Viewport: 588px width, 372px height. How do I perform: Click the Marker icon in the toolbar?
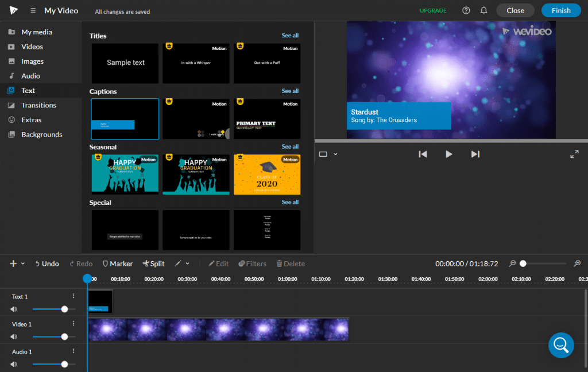pyautogui.click(x=105, y=263)
